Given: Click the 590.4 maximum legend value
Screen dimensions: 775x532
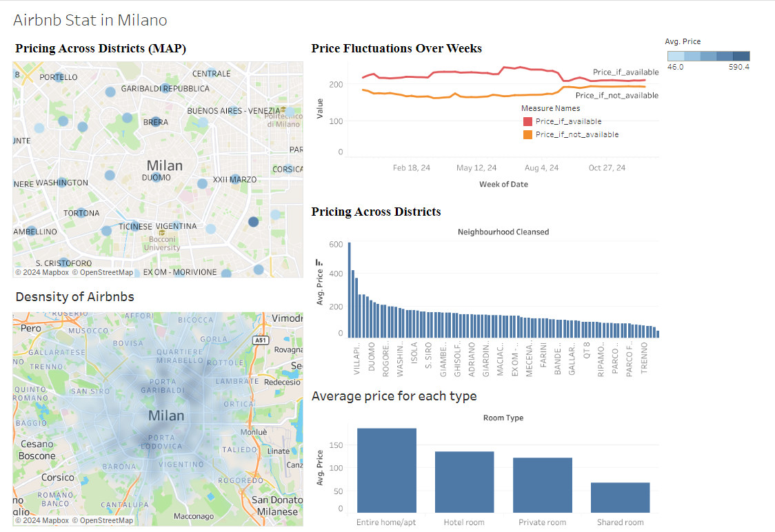Looking at the screenshot, I should coord(739,67).
